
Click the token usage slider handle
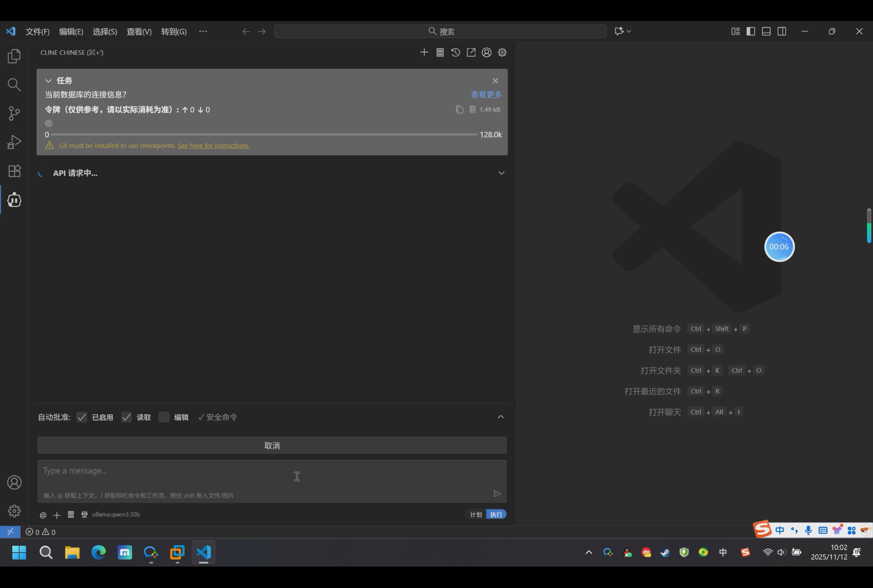[49, 123]
